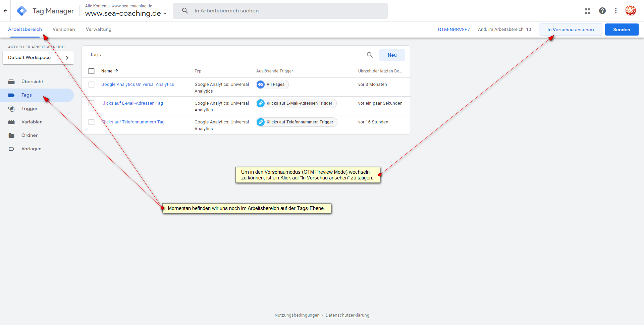Click the back arrow in the header
The width and height of the screenshot is (644, 325).
[5, 11]
